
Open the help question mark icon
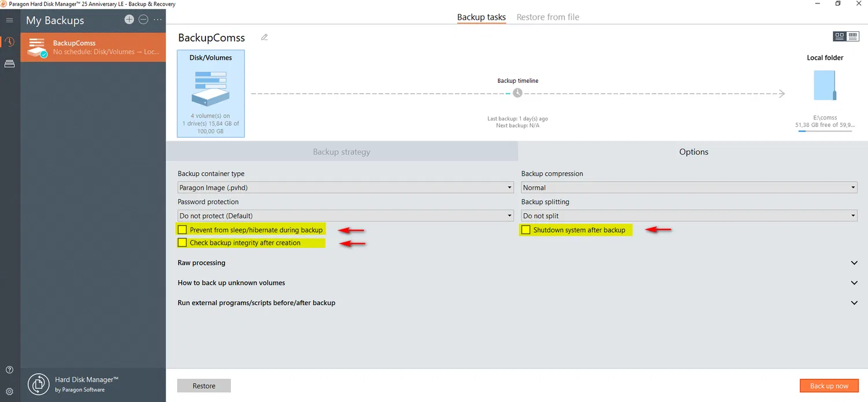click(9, 370)
